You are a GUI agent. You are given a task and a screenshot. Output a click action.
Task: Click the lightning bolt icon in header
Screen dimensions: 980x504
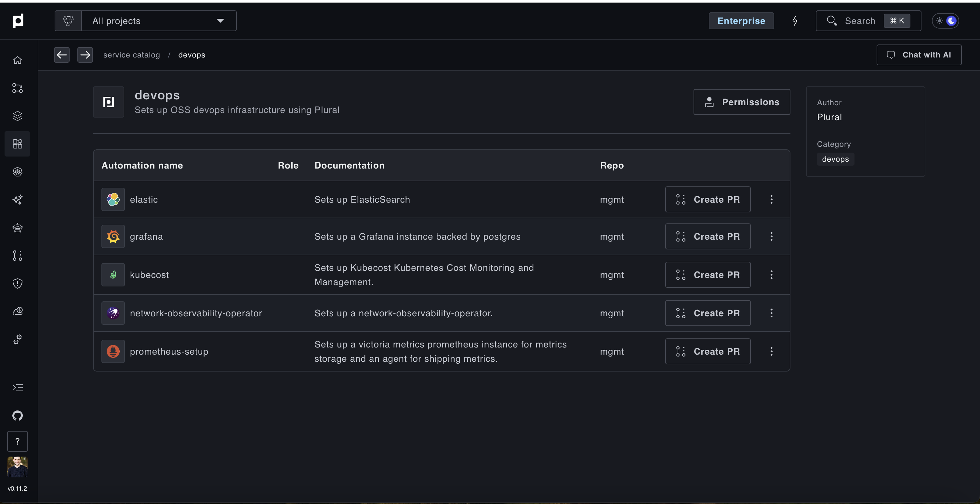[795, 21]
